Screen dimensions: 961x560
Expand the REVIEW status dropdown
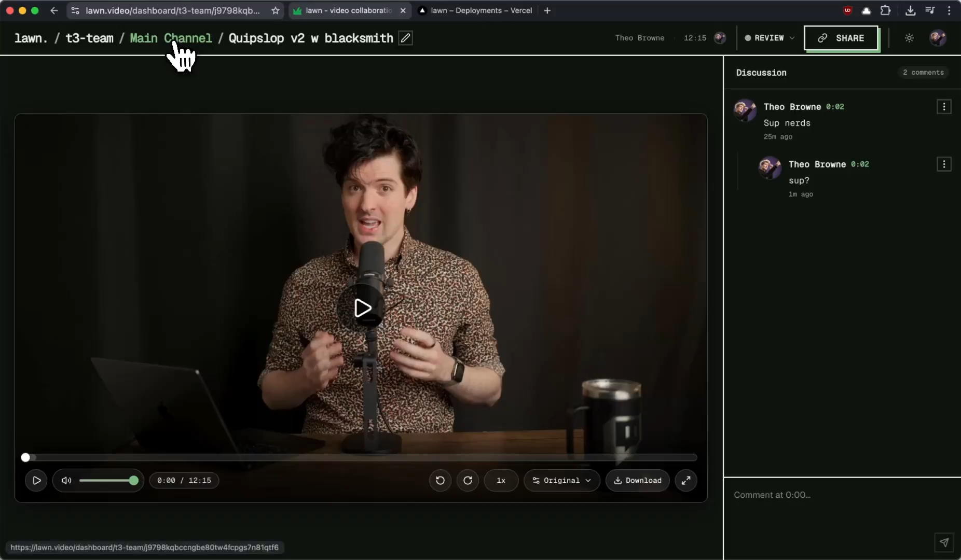coord(770,38)
